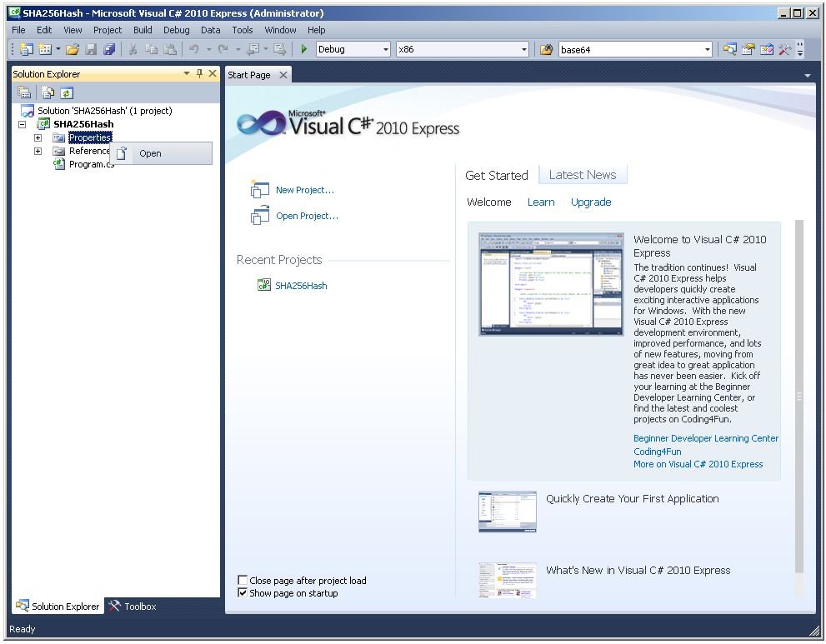826x644 pixels.
Task: Click the Open File folder icon
Action: tap(73, 49)
